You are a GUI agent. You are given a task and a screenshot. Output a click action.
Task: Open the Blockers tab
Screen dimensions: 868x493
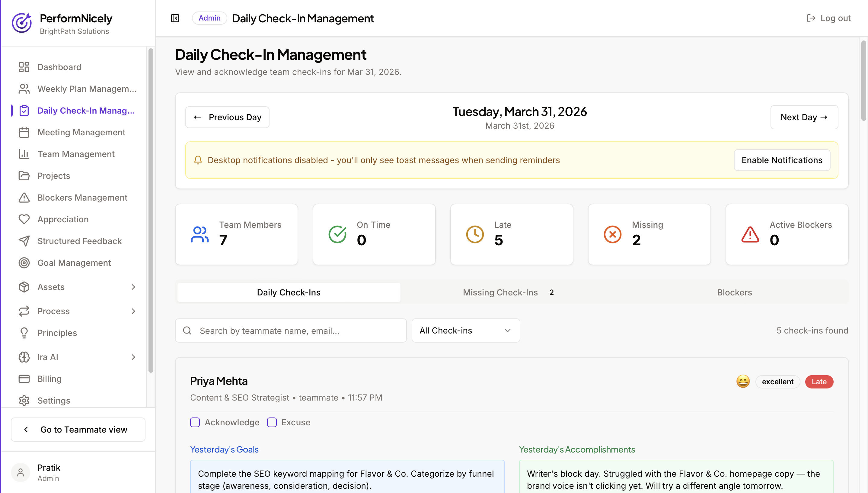734,292
